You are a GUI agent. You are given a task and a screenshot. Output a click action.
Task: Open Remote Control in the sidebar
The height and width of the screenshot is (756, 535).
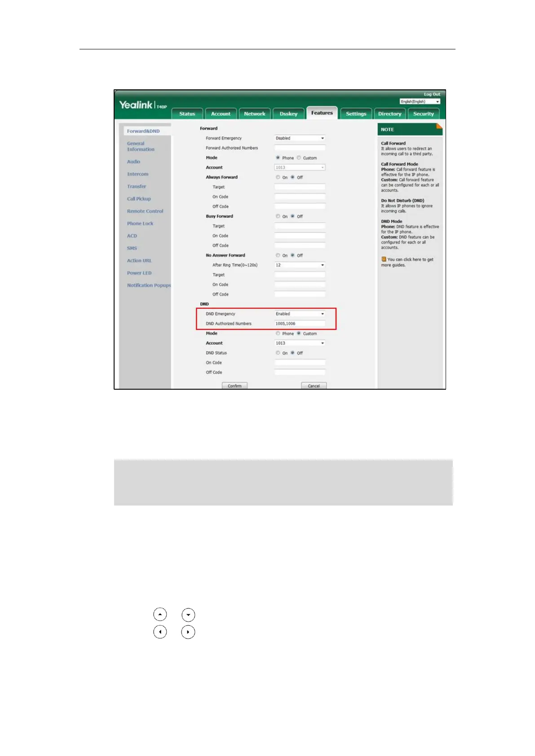(x=145, y=211)
